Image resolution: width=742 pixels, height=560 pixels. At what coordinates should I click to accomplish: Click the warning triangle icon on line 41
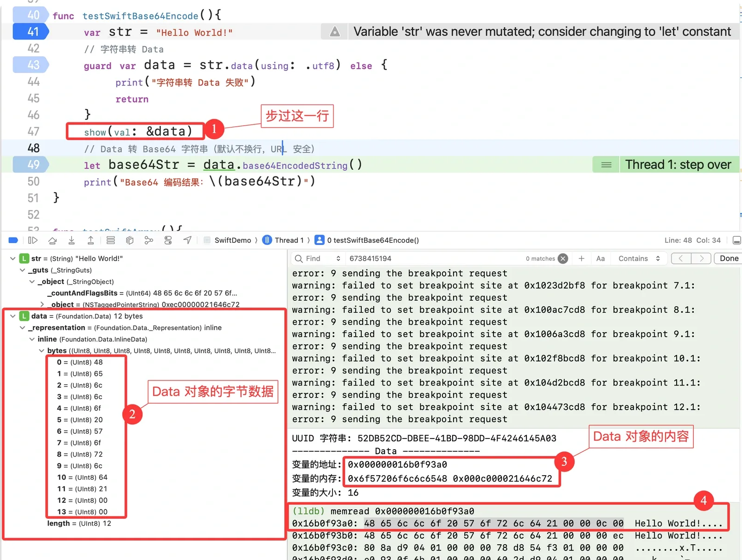tap(334, 32)
